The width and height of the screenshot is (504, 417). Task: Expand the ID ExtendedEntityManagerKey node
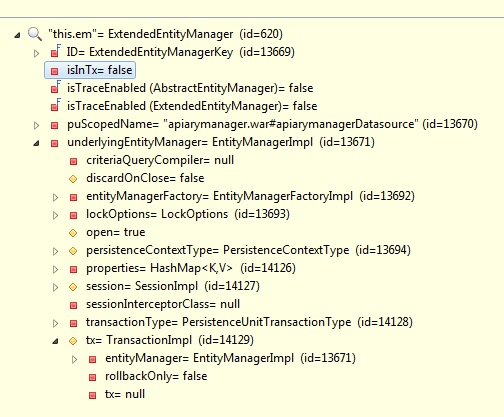point(36,53)
